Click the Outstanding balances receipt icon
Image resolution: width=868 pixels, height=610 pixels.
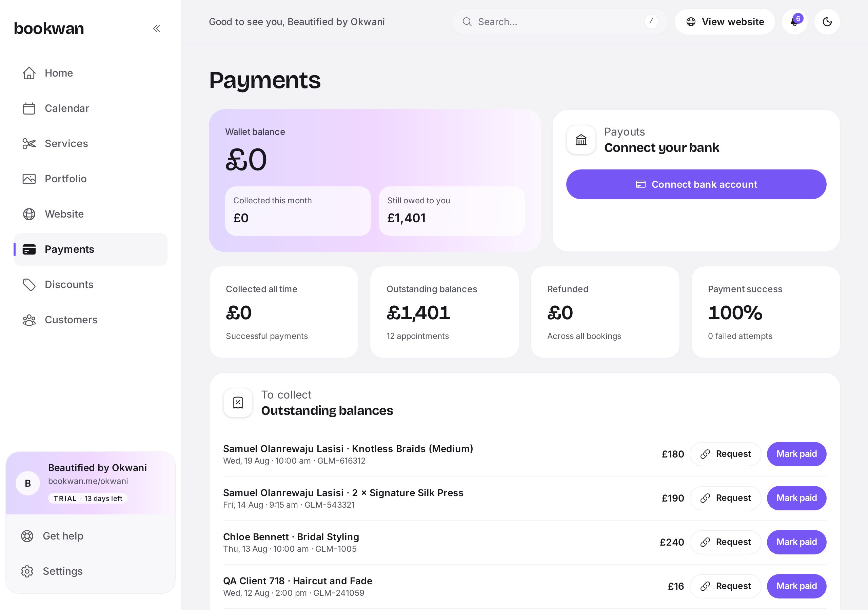click(x=238, y=403)
